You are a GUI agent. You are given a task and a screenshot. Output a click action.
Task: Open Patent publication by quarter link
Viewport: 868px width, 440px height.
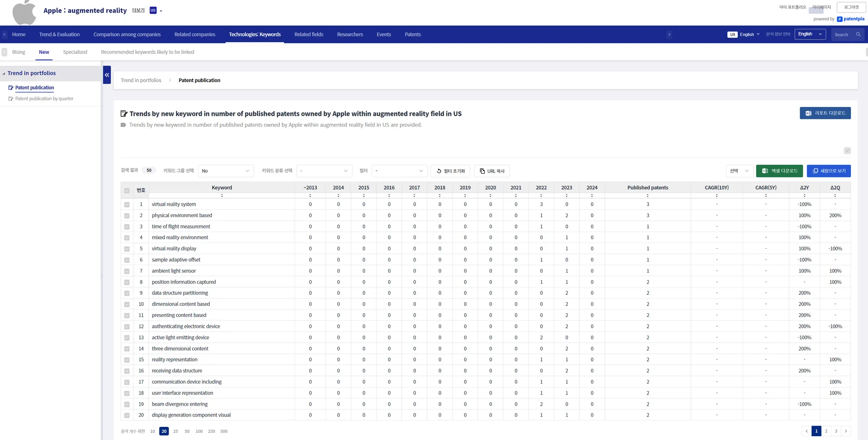44,99
